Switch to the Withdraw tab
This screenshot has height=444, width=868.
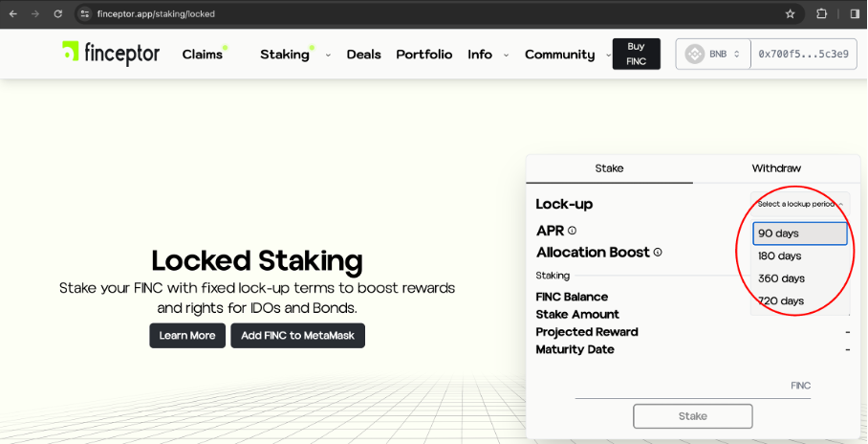(x=775, y=168)
